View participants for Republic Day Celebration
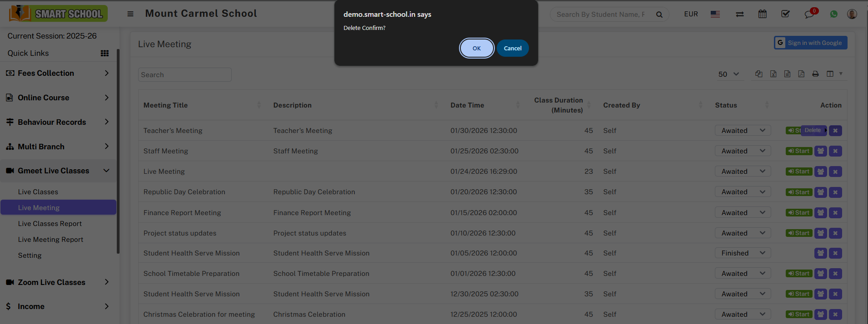This screenshot has height=324, width=868. point(820,192)
